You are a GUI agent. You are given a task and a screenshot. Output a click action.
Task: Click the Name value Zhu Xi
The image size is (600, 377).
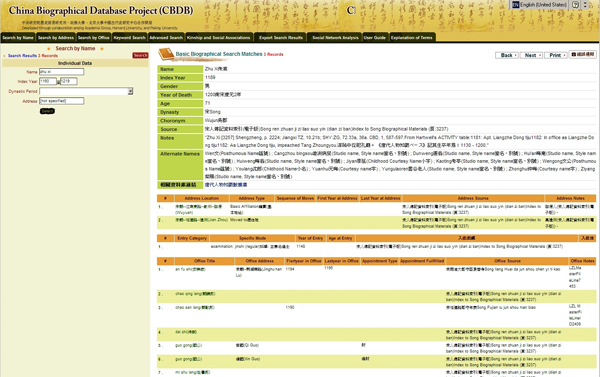point(216,69)
